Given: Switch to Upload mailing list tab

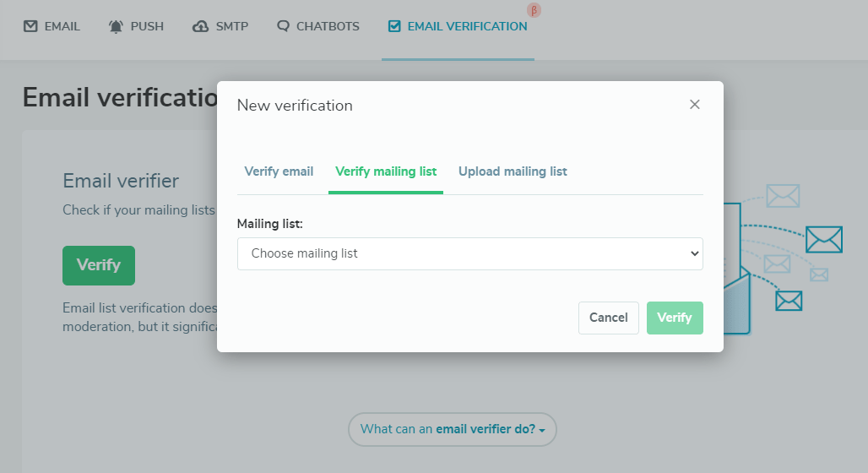Looking at the screenshot, I should 513,171.
